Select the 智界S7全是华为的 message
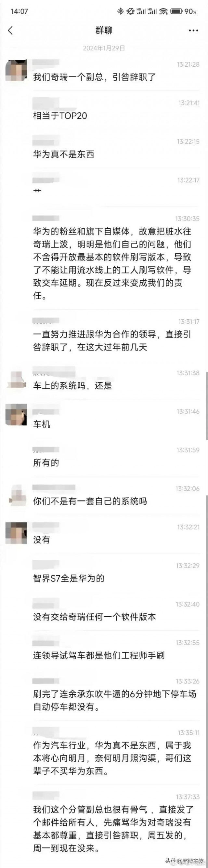 69,579
